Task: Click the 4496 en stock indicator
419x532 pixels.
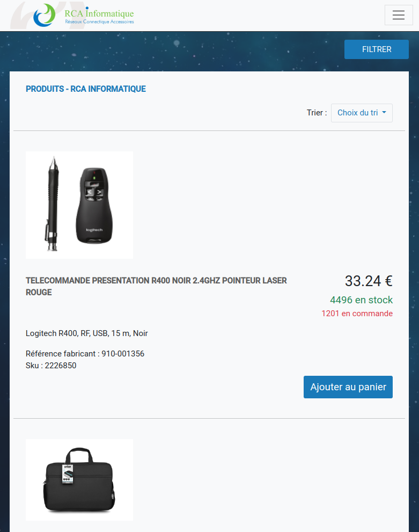Action: click(x=362, y=300)
